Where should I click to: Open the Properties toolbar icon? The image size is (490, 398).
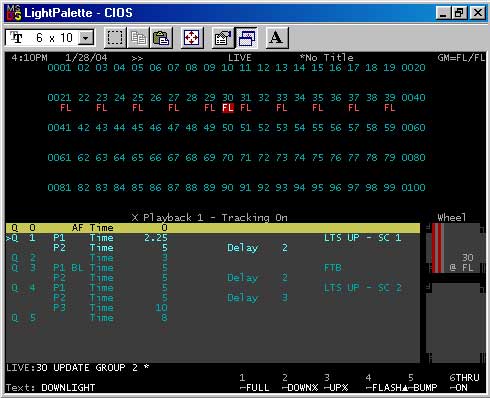[x=223, y=38]
